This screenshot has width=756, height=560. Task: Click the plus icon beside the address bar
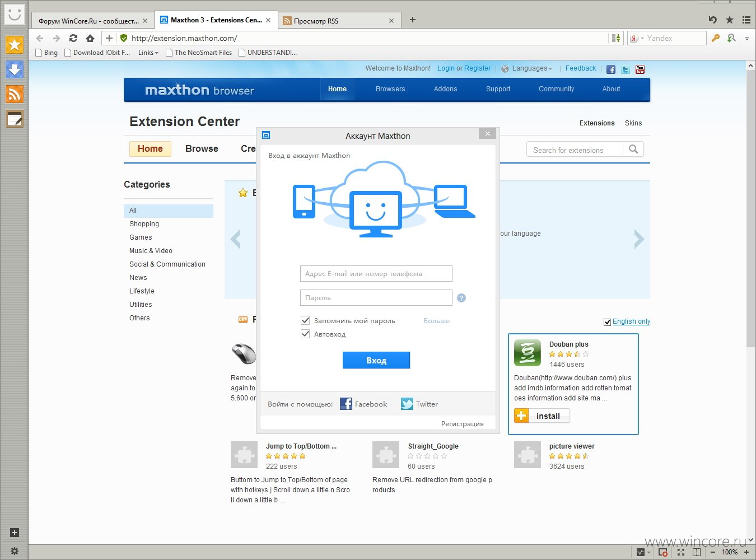(x=109, y=38)
